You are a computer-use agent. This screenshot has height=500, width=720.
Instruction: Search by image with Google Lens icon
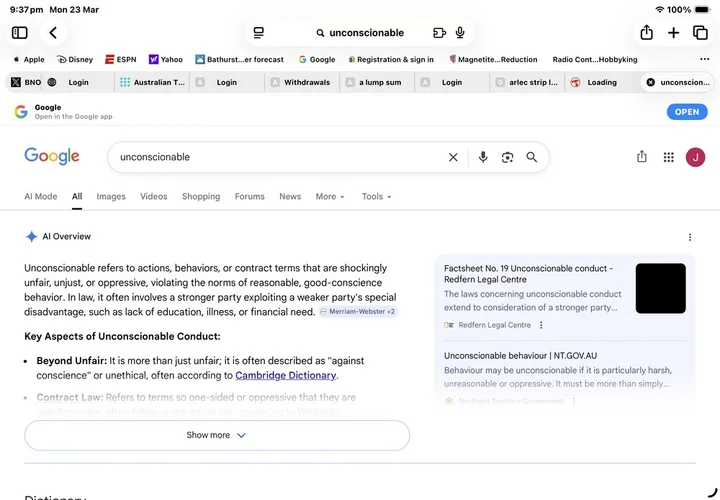pyautogui.click(x=507, y=157)
